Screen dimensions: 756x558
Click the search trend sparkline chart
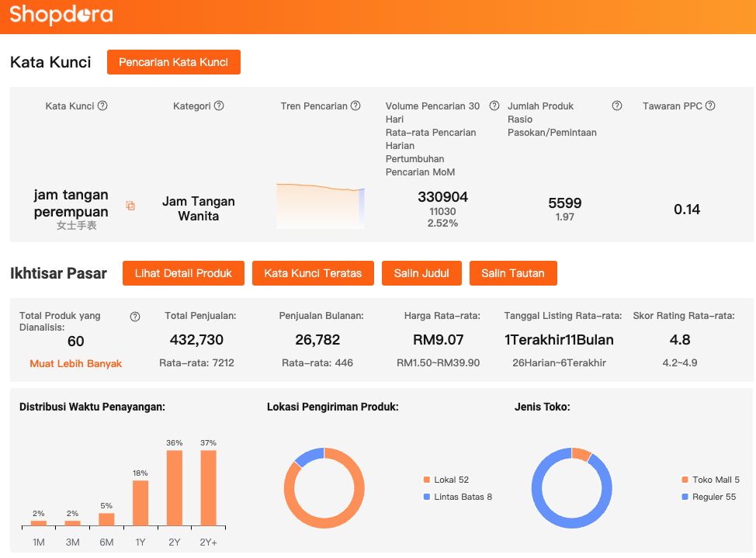click(321, 206)
